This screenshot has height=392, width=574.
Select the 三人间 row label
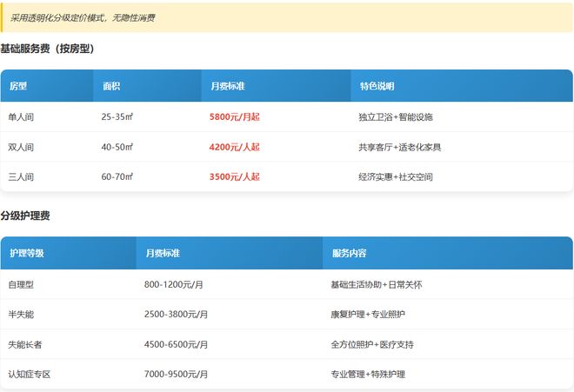tap(21, 176)
